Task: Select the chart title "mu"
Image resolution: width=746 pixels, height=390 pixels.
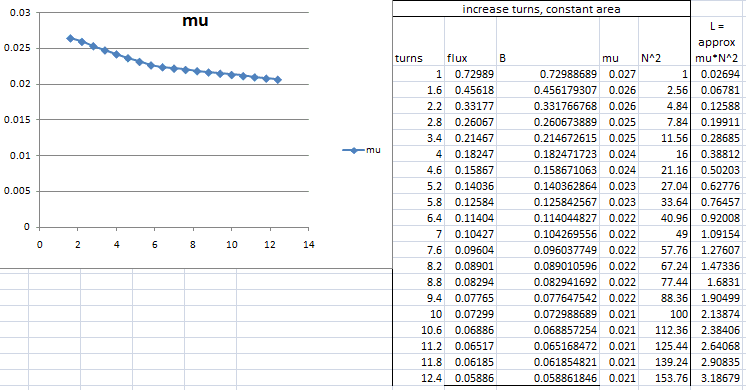Action: pyautogui.click(x=196, y=21)
